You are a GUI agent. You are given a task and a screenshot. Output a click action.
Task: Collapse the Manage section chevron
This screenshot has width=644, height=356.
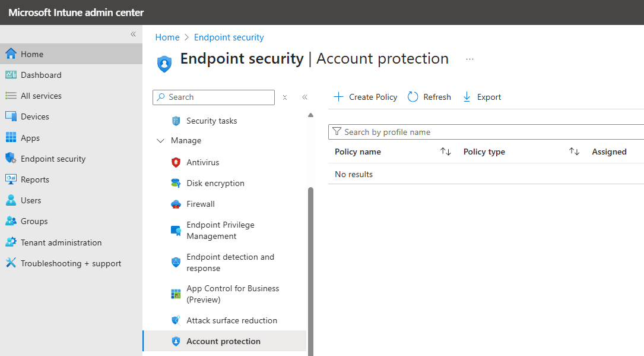(160, 141)
